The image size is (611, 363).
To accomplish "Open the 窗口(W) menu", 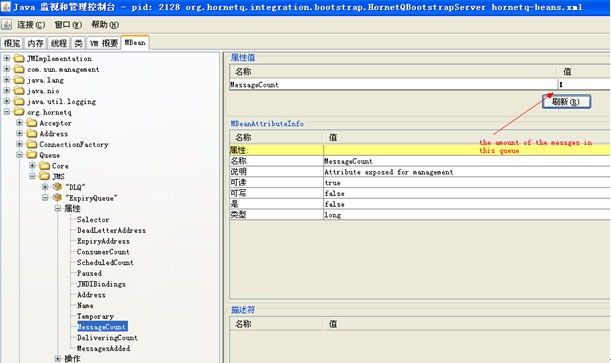I will [x=68, y=25].
